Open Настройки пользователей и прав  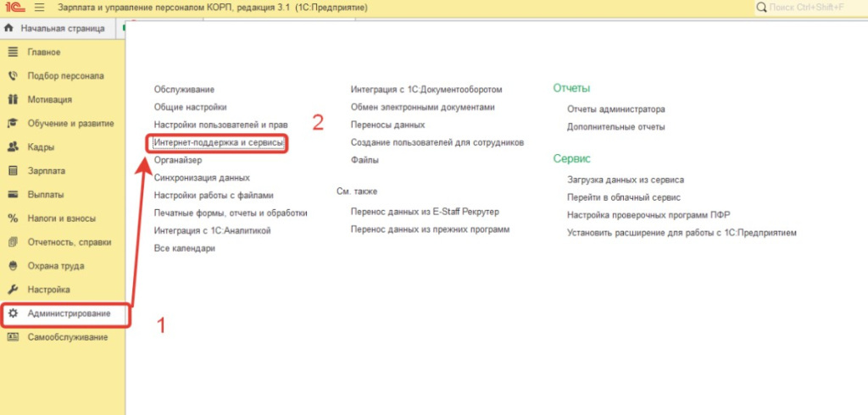tap(221, 125)
